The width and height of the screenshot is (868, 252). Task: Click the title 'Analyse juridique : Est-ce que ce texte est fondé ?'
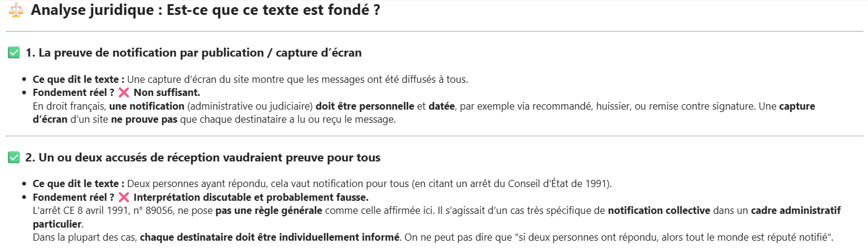[x=206, y=10]
